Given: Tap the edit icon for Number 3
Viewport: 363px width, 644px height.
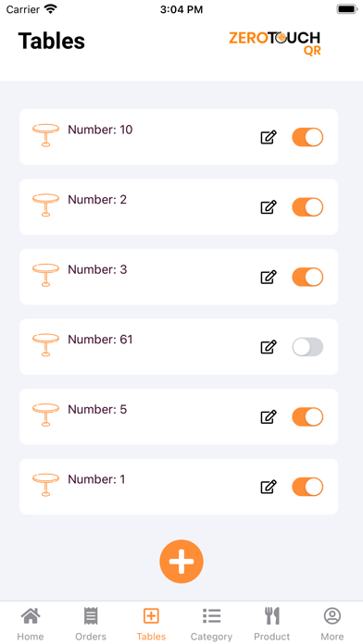Looking at the screenshot, I should pos(269,277).
